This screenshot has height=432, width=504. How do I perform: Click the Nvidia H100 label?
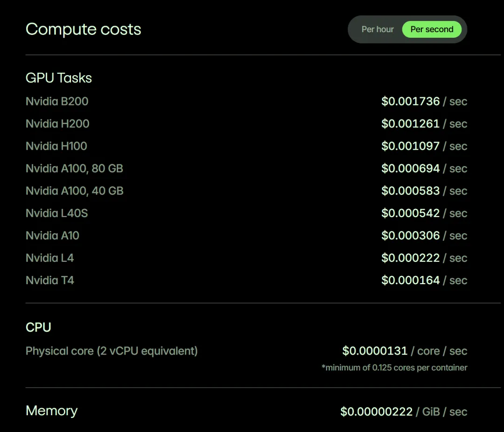(x=56, y=146)
